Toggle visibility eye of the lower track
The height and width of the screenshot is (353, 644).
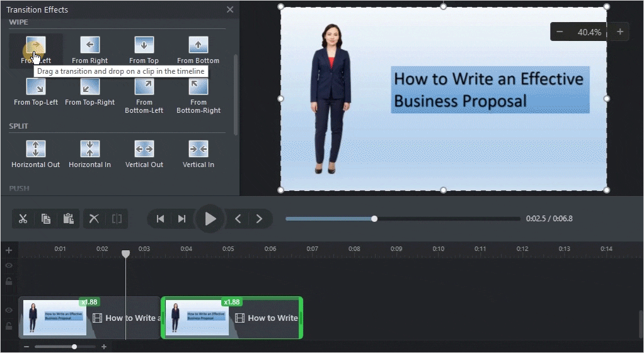click(x=9, y=311)
